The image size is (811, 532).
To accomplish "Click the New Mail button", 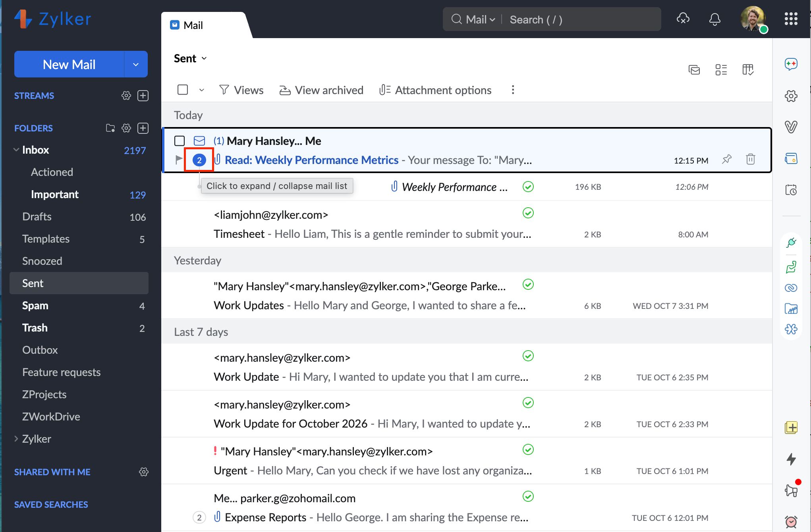I will (69, 64).
